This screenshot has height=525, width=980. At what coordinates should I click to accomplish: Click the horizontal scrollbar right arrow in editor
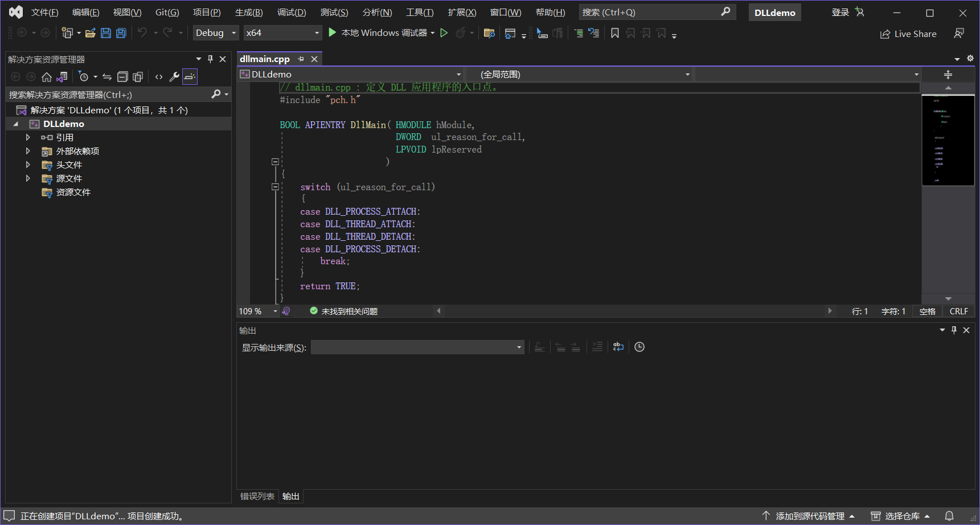pyautogui.click(x=830, y=311)
